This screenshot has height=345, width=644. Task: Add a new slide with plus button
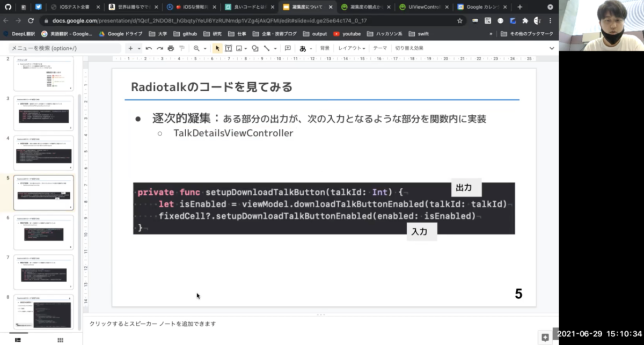point(130,48)
